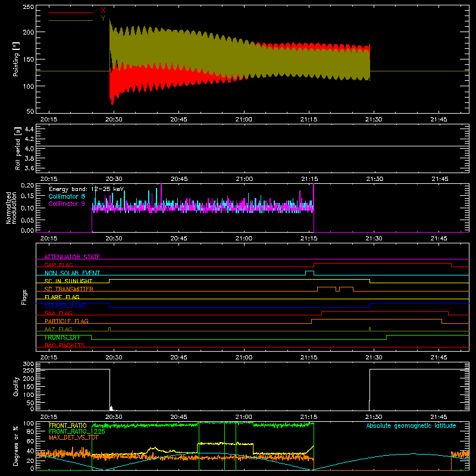476x476 pixels.
Task: Select the FRONT_RATIO legend entry
Action: (68, 425)
